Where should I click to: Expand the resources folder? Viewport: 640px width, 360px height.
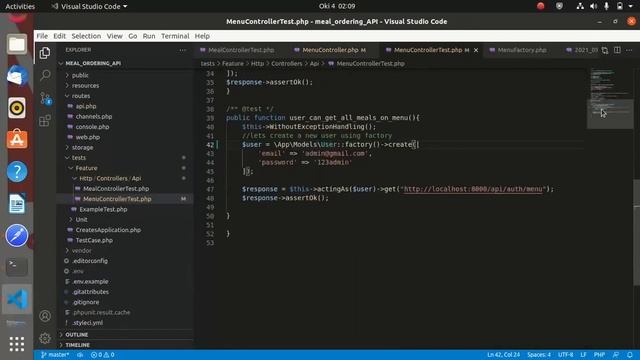(85, 85)
